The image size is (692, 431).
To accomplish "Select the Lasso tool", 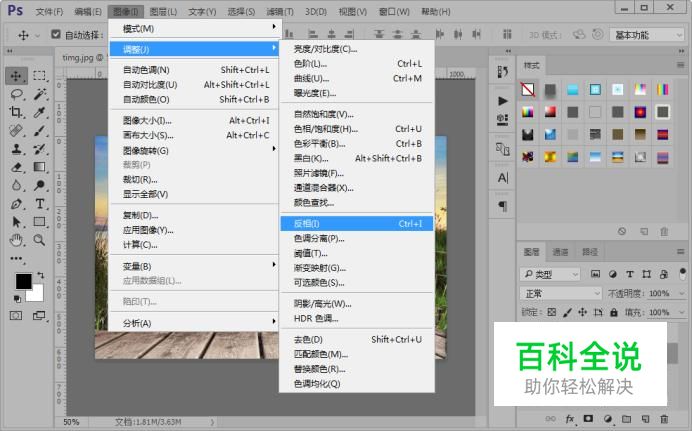I will (17, 94).
